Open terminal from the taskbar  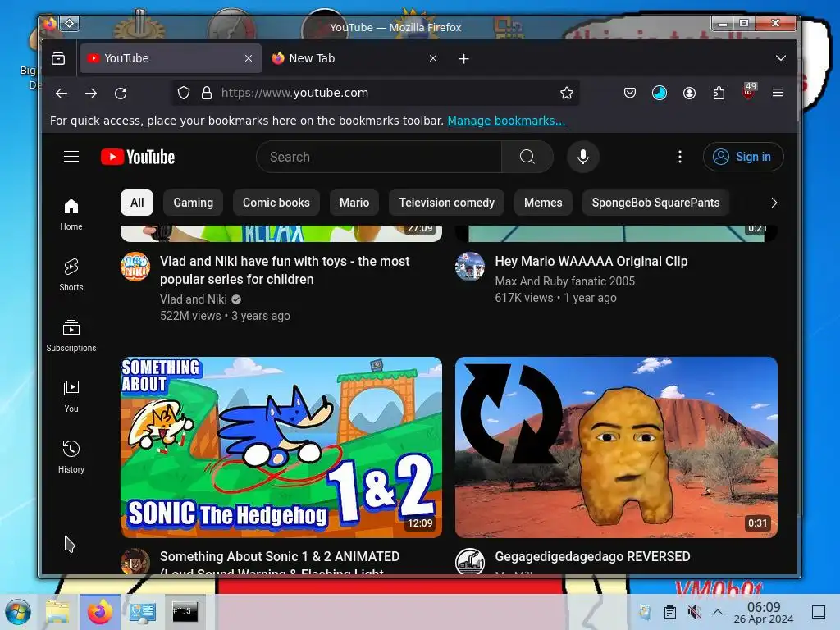click(x=185, y=612)
